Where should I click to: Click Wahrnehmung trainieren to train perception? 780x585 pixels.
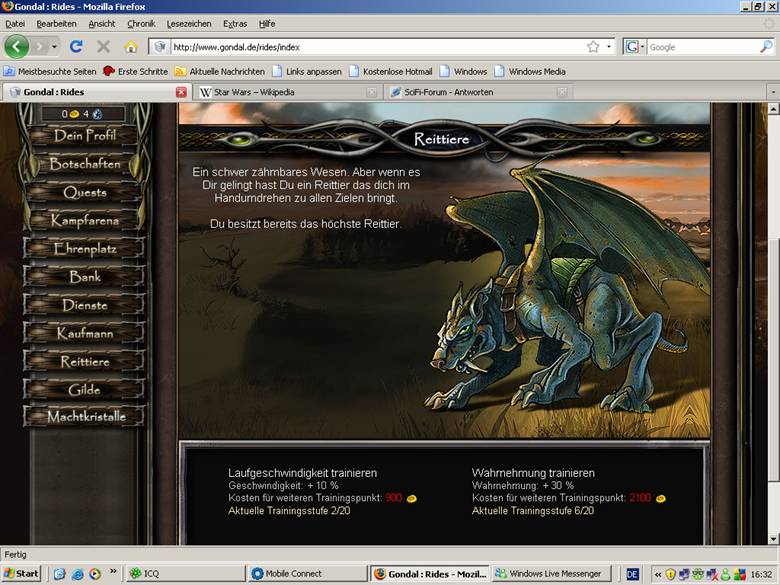click(x=533, y=472)
